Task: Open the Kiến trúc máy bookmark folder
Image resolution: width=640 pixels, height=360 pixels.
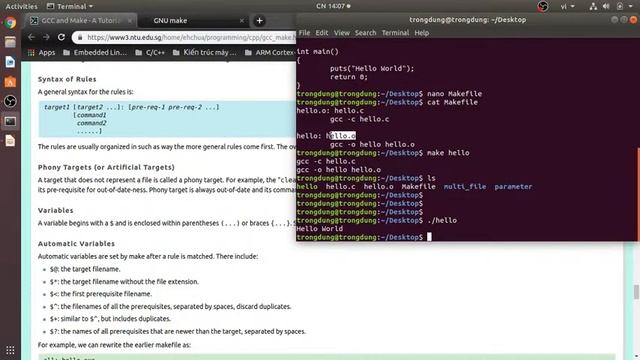Action: pos(204,52)
